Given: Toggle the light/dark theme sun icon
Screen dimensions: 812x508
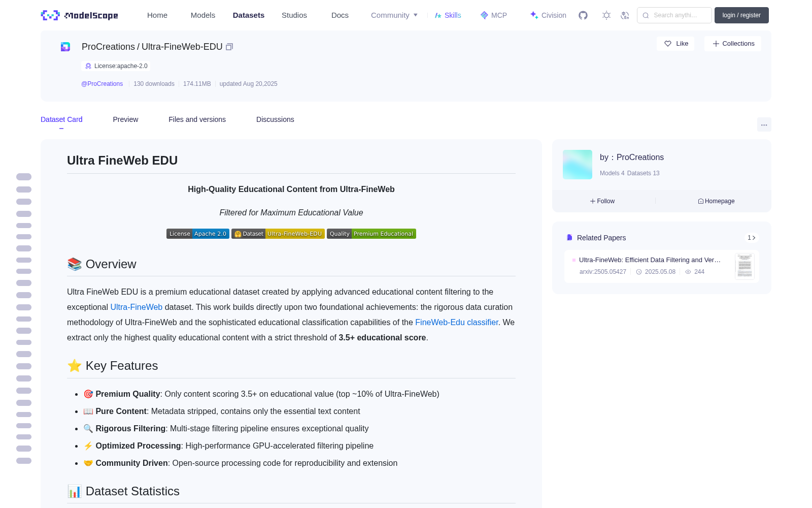Looking at the screenshot, I should point(606,15).
